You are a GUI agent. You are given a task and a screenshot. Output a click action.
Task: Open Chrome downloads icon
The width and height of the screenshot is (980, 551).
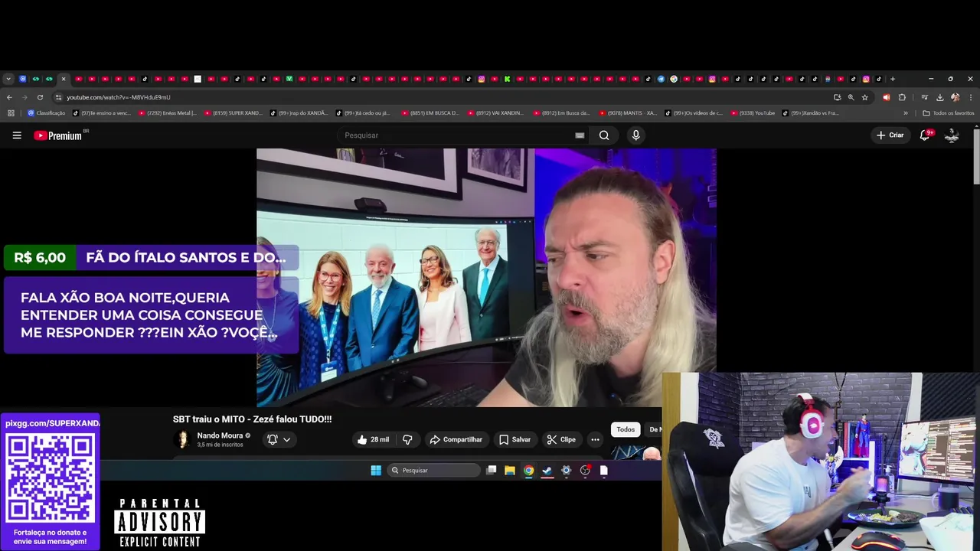click(x=939, y=97)
